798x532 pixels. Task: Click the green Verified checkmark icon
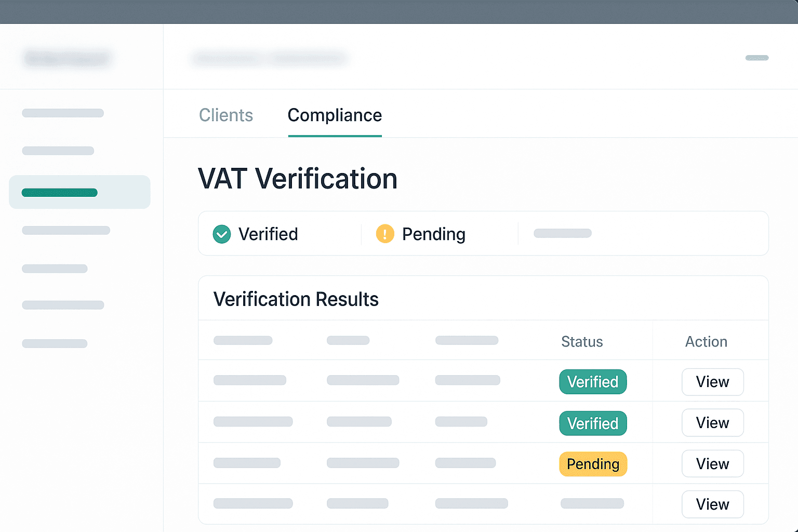[x=221, y=234]
